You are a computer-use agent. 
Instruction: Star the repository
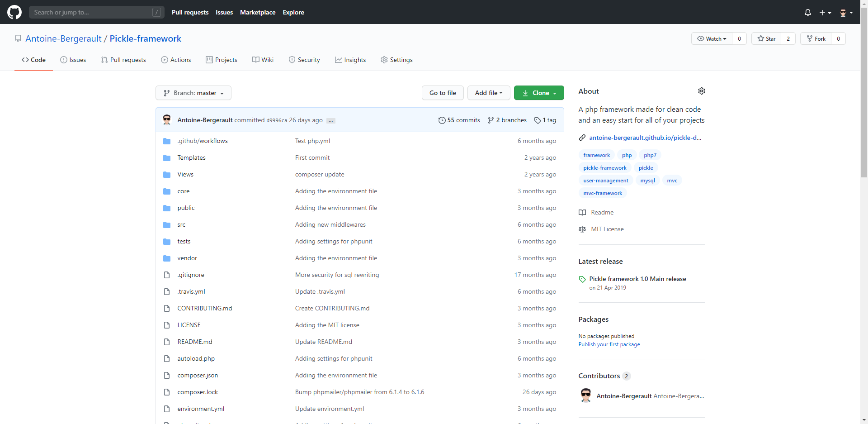[766, 38]
